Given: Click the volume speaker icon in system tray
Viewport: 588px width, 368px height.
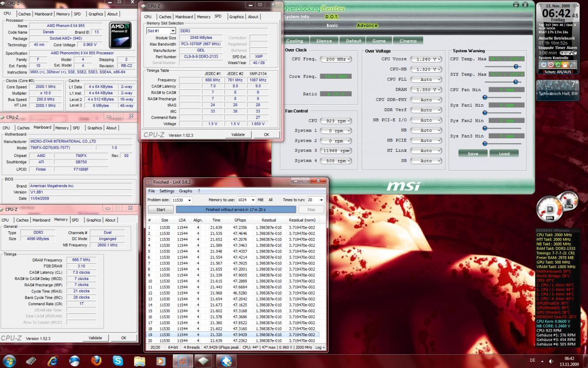Looking at the screenshot, I should tap(551, 361).
